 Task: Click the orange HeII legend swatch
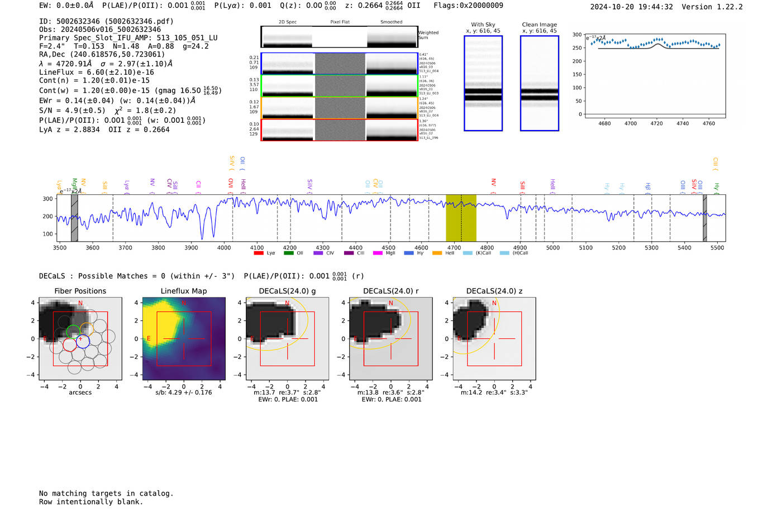(437, 253)
